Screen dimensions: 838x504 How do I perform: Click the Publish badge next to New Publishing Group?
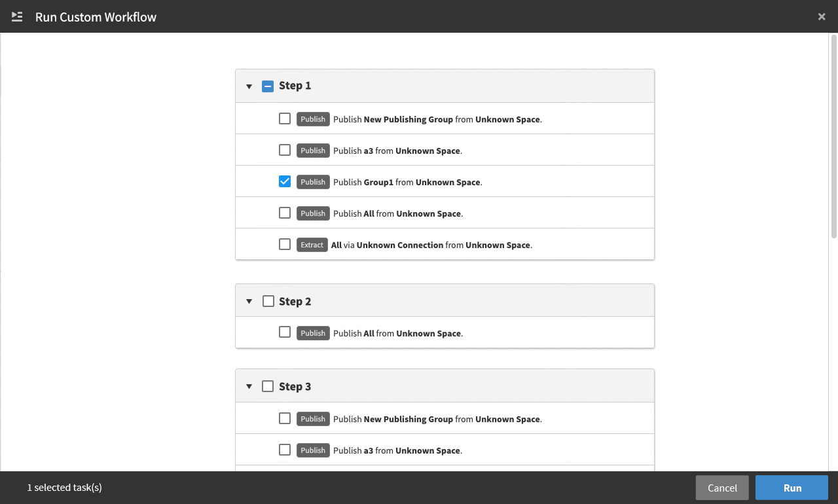(x=313, y=119)
